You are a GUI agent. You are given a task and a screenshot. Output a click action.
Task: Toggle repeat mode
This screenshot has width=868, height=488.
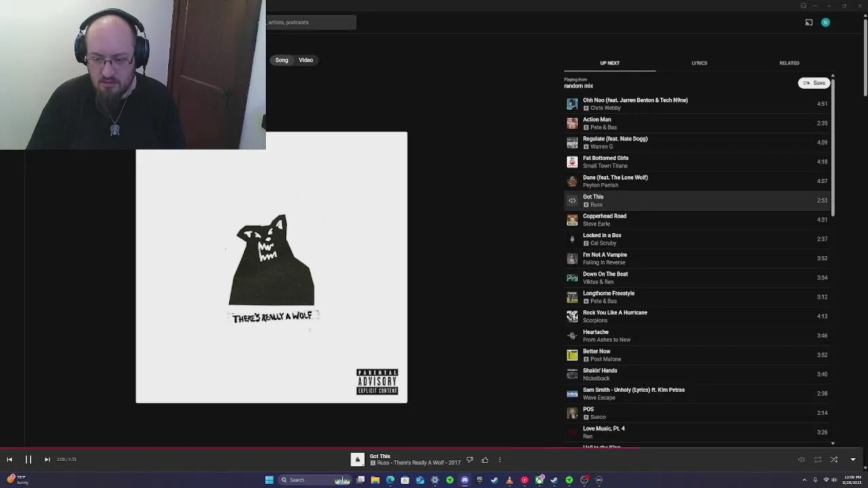pos(818,460)
